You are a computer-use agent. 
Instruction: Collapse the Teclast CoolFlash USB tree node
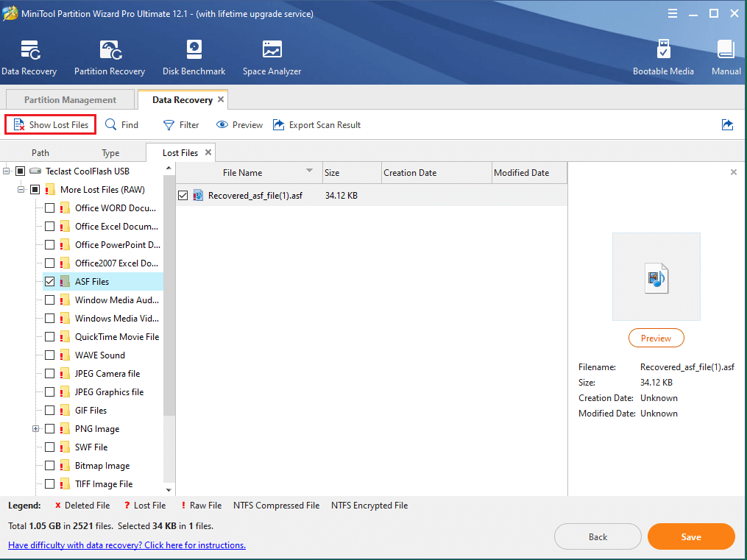pyautogui.click(x=6, y=171)
